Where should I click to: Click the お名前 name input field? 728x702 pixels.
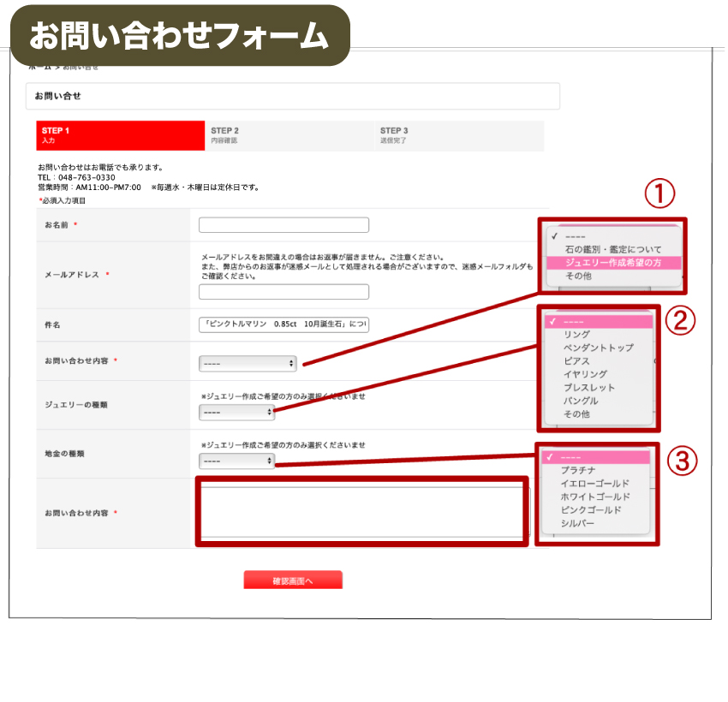(283, 225)
